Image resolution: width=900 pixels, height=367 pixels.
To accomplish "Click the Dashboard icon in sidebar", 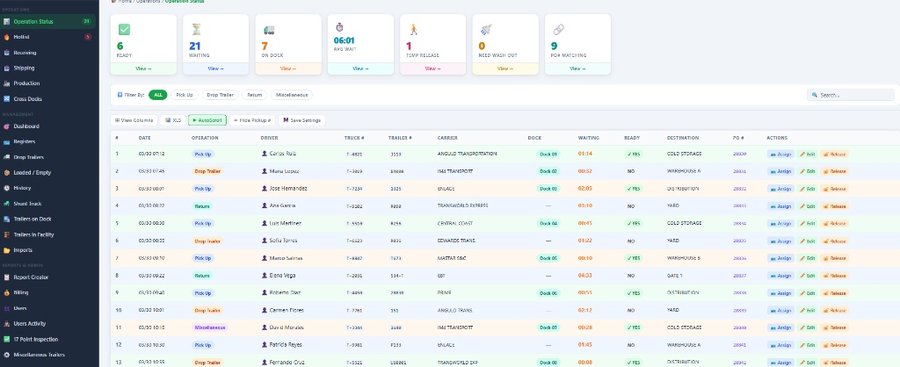I will coord(7,126).
